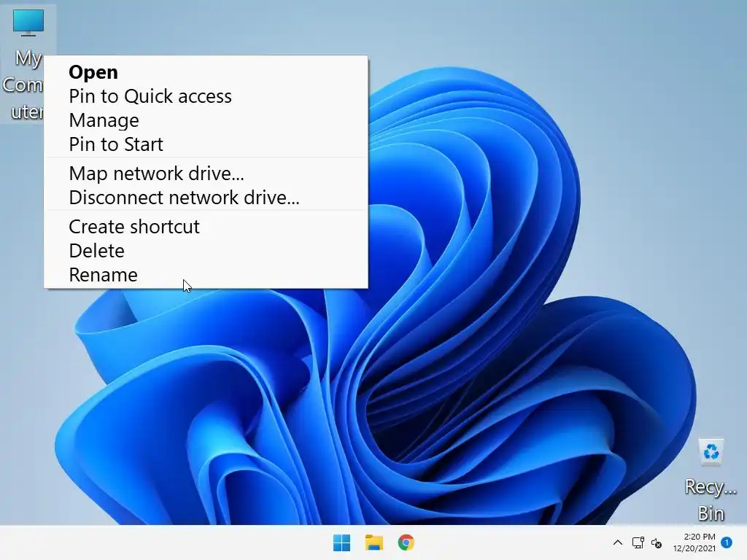
Task: Click Manage in the context menu
Action: pyautogui.click(x=206, y=120)
